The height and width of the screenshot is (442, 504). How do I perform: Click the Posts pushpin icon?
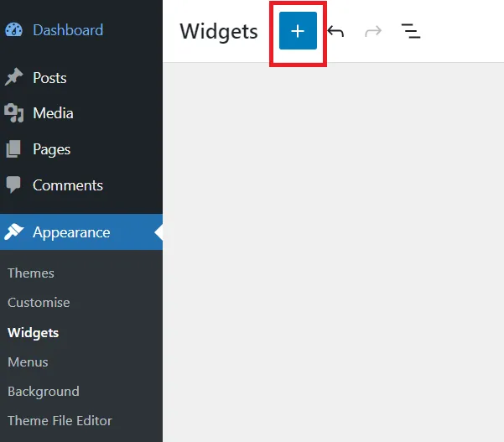click(13, 77)
